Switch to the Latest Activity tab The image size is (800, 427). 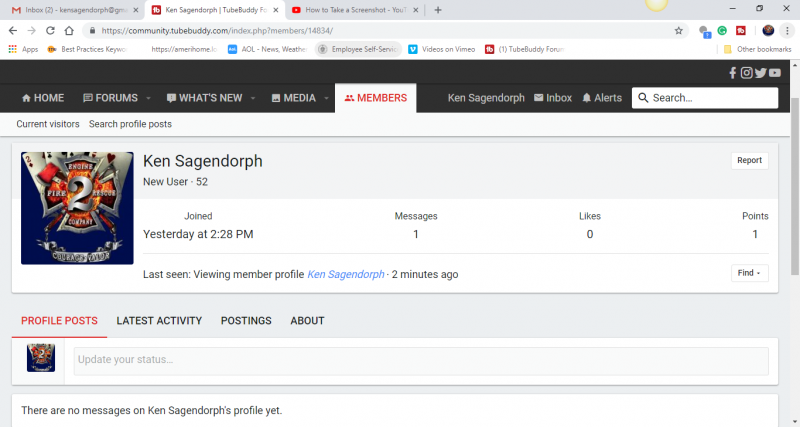pos(159,321)
